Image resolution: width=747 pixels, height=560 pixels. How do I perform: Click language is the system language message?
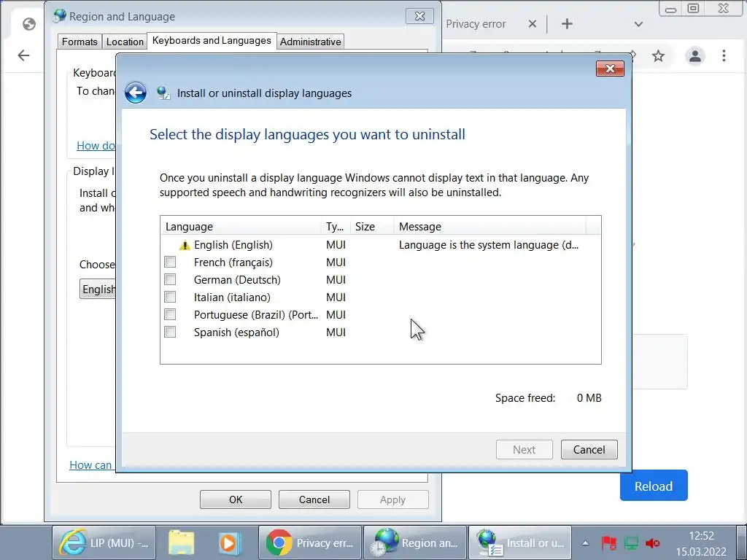click(489, 245)
